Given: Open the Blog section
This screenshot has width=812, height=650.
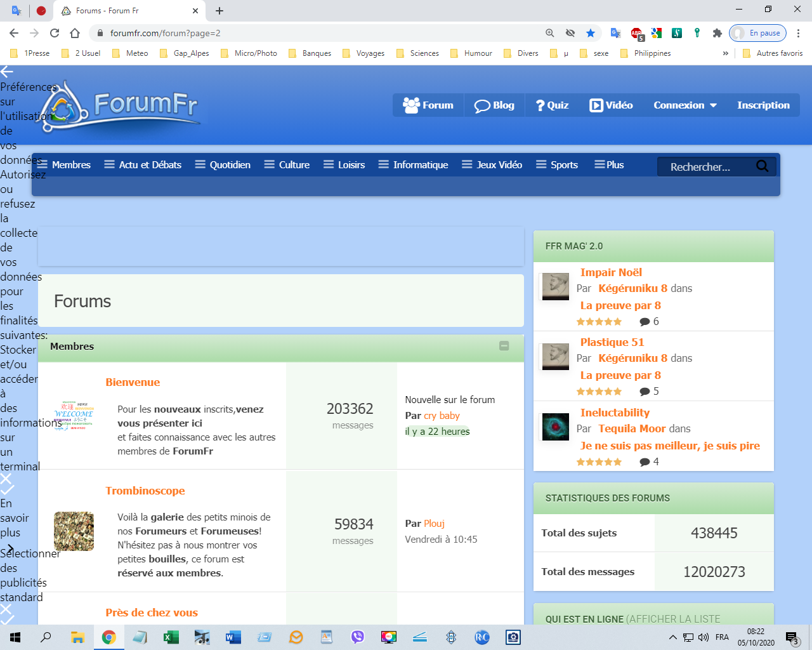Looking at the screenshot, I should tap(494, 105).
